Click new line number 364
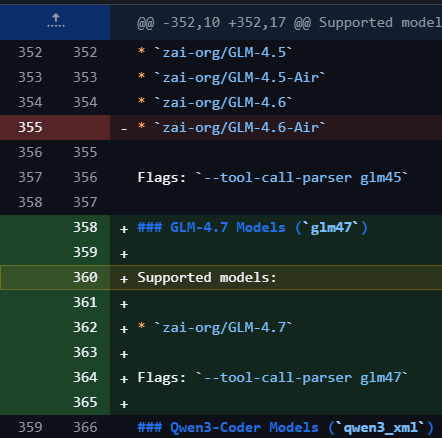 point(85,377)
